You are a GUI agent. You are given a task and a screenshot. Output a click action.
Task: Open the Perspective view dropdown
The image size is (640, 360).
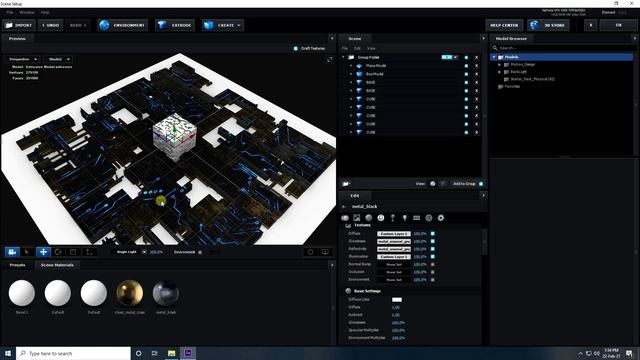click(23, 59)
